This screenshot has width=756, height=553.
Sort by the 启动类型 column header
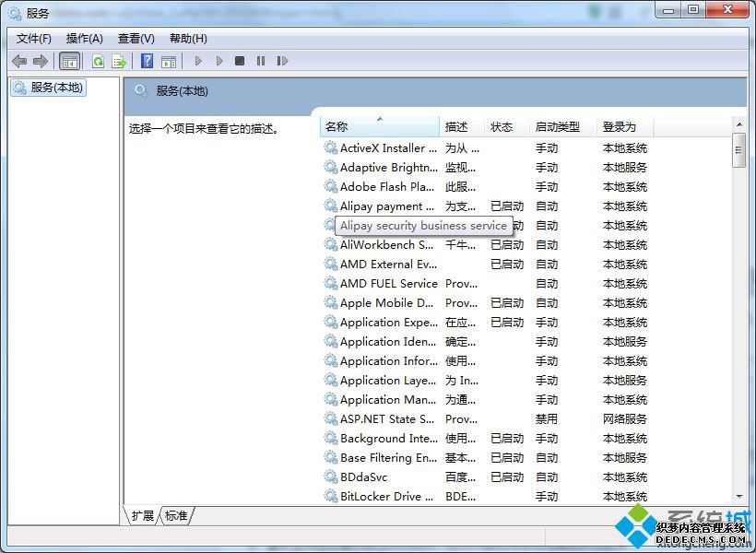[x=562, y=127]
